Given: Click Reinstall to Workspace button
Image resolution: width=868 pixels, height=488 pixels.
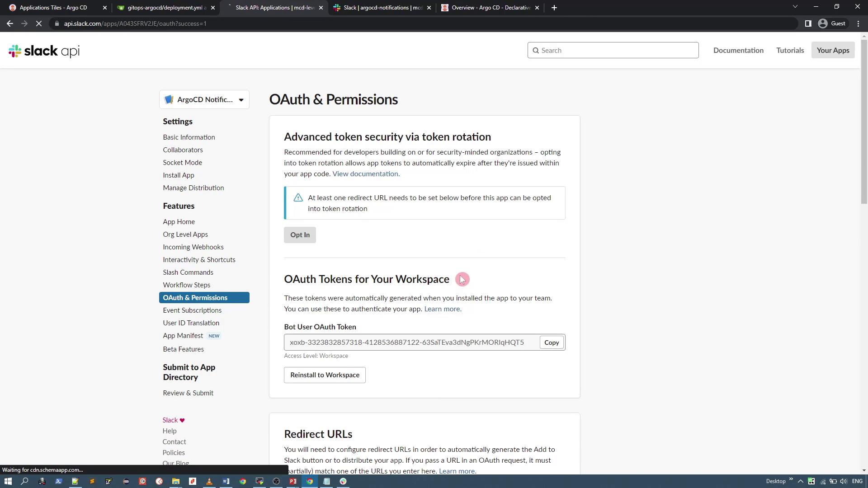Looking at the screenshot, I should [x=325, y=375].
